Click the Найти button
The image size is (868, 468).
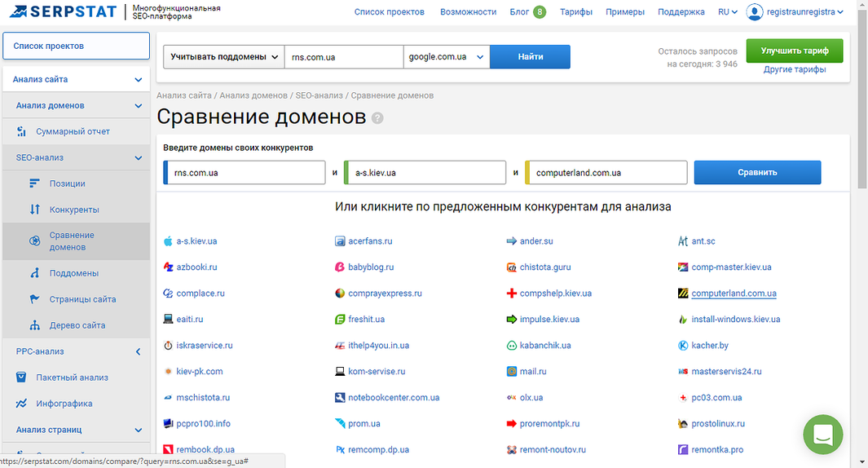[530, 56]
